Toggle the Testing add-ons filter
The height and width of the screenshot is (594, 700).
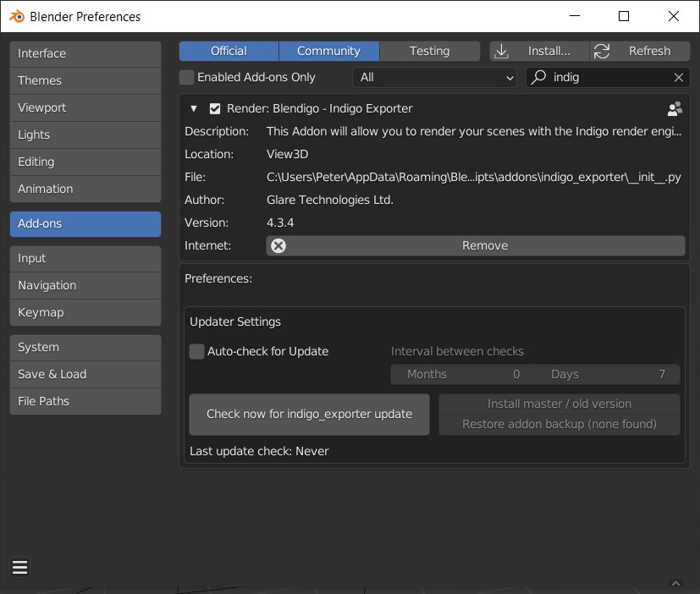(429, 51)
